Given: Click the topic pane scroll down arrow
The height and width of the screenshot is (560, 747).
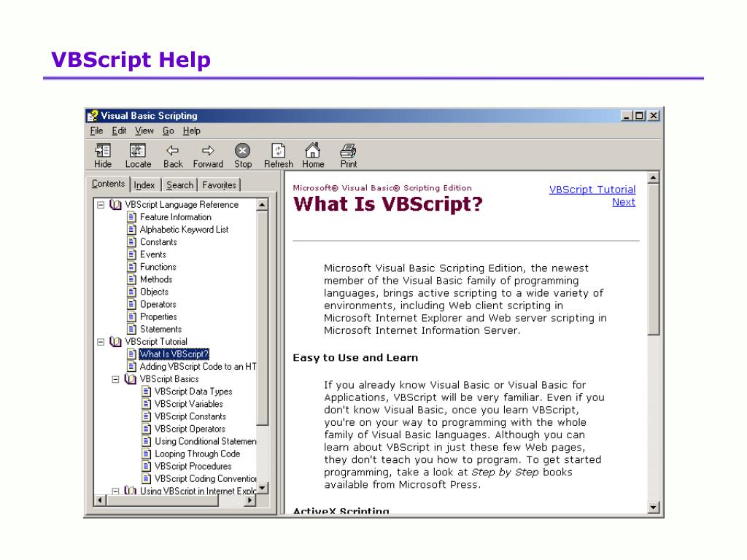Looking at the screenshot, I should 654,508.
